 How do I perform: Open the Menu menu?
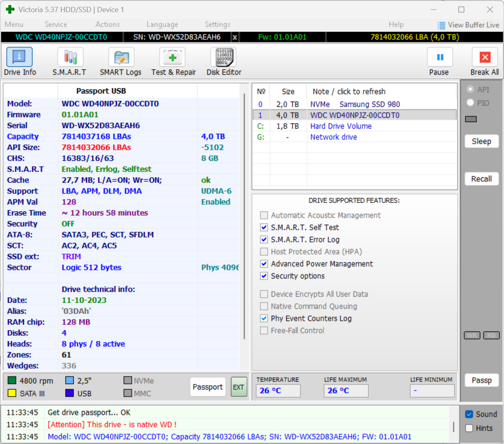[14, 24]
